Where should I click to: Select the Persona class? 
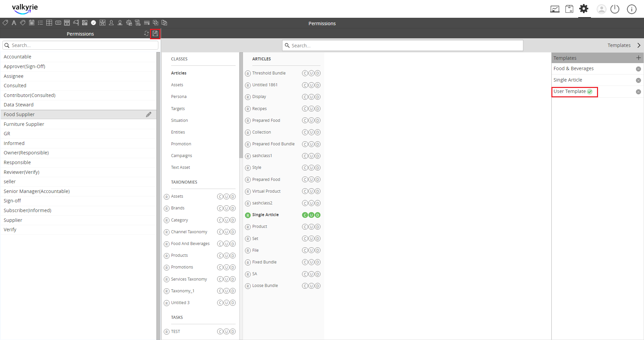[x=179, y=97]
